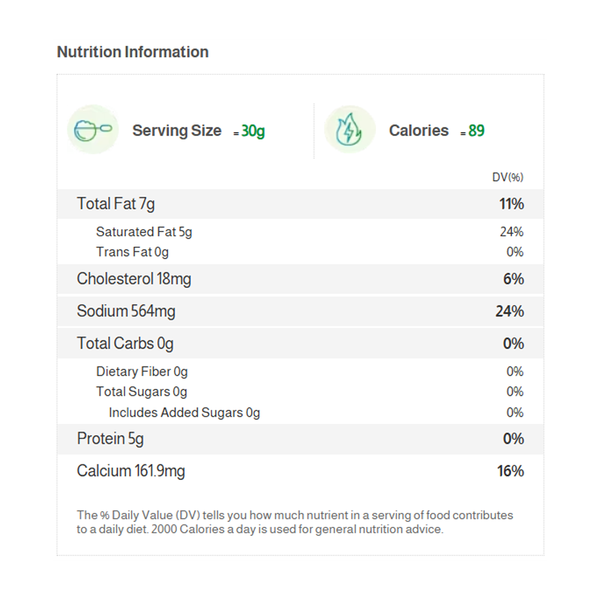
Task: Click the 11% Total Fat daily value
Action: [512, 204]
